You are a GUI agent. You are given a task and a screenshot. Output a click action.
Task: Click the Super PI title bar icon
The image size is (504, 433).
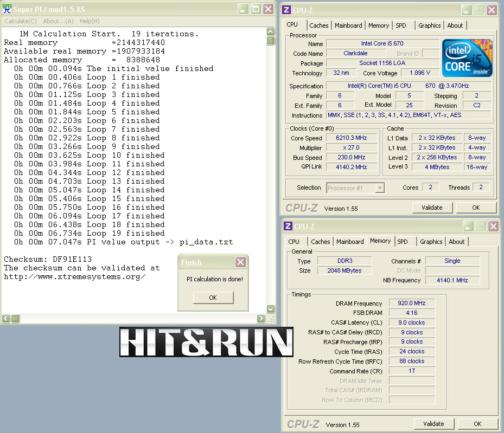pyautogui.click(x=8, y=9)
